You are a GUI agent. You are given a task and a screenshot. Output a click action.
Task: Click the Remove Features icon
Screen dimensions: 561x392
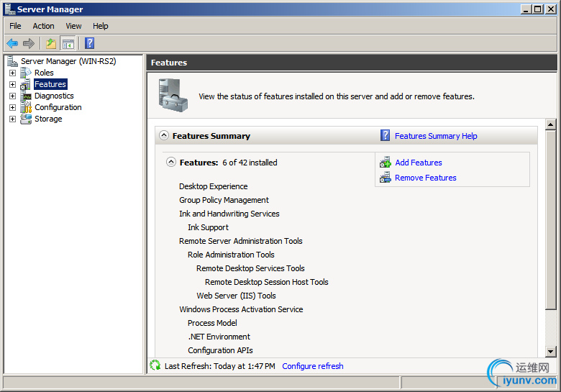(x=386, y=178)
